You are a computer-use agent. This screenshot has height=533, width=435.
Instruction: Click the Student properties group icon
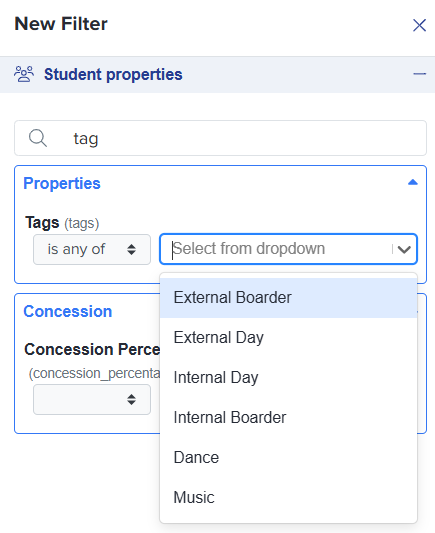(x=24, y=74)
